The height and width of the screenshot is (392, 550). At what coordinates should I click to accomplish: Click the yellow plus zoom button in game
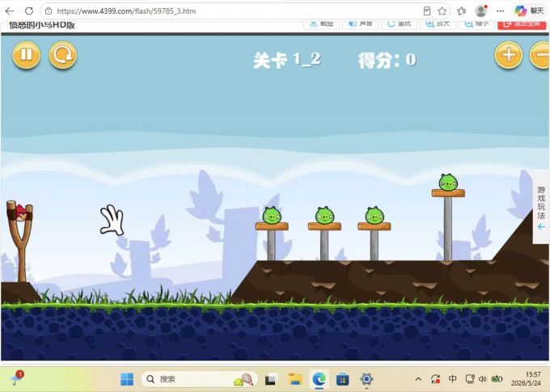click(x=508, y=55)
